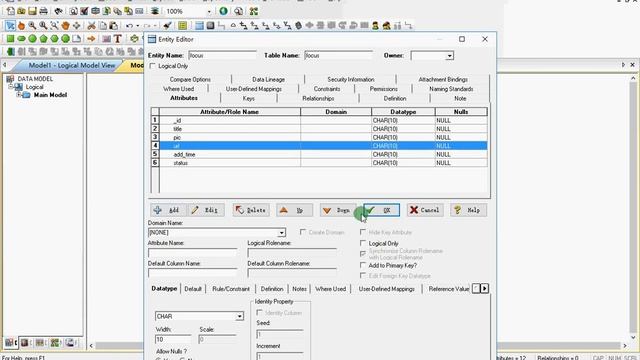Click the New model toolbar icon
This screenshot has width=640, height=360.
click(11, 11)
